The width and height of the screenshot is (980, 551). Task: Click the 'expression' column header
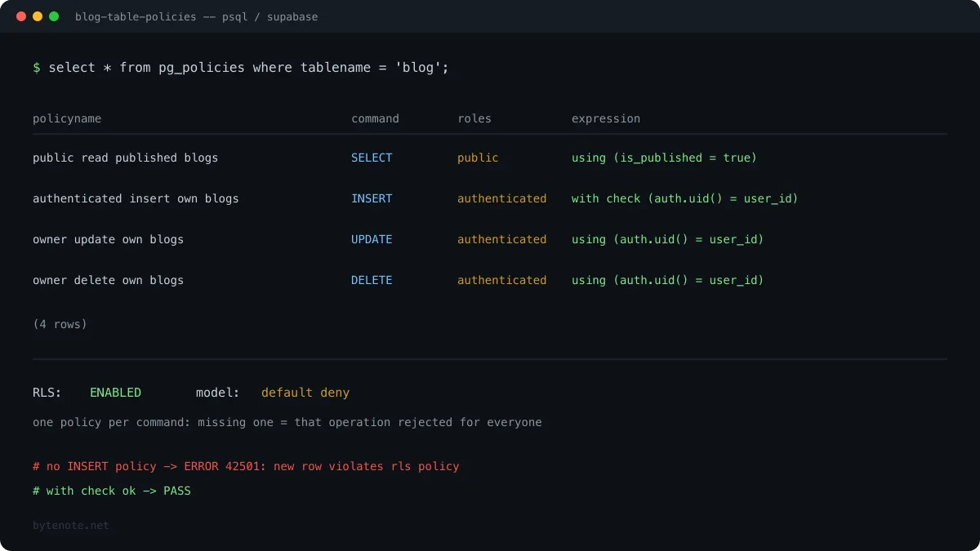(606, 118)
